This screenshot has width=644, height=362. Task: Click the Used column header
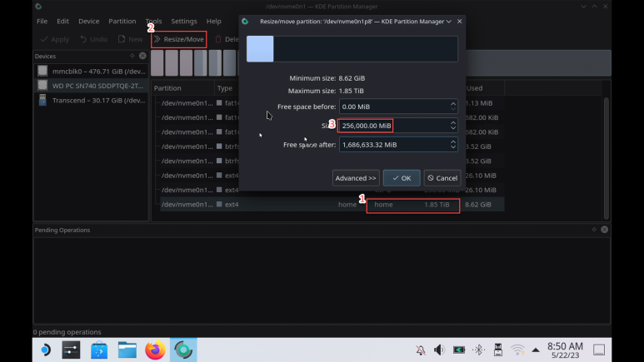(x=484, y=88)
